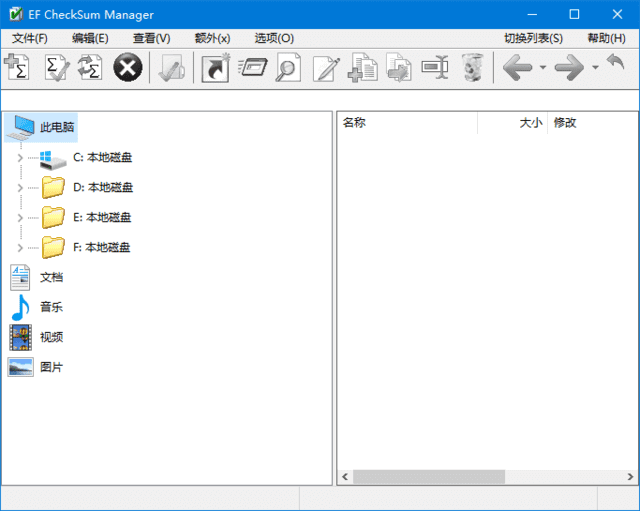Click the magnifier search icon
The height and width of the screenshot is (511, 640).
(288, 68)
